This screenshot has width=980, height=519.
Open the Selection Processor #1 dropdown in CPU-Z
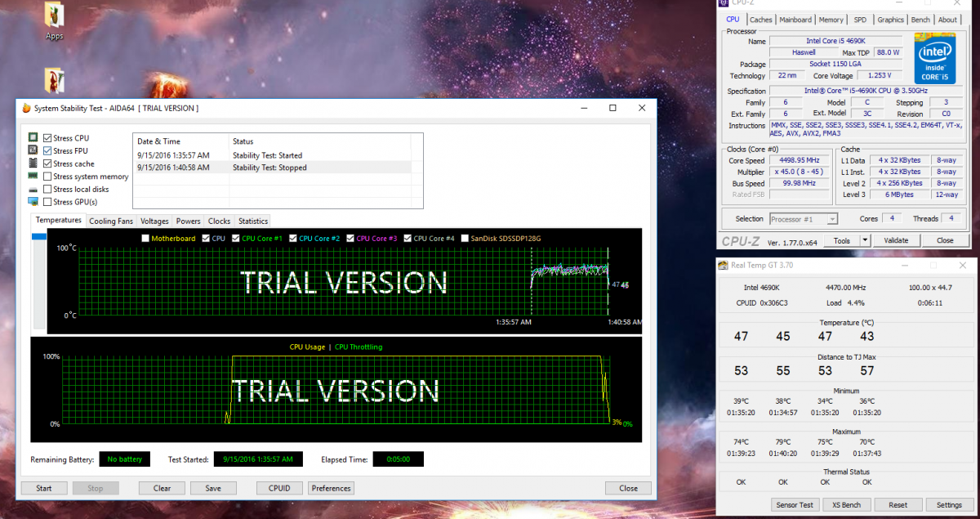[x=804, y=219]
